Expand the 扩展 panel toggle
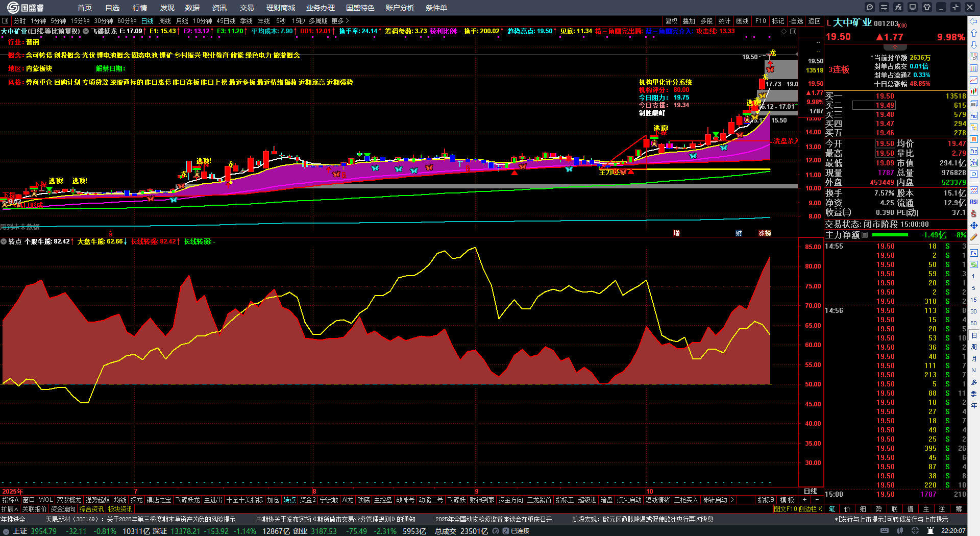Screen dimensions: 980x536 click(10, 509)
